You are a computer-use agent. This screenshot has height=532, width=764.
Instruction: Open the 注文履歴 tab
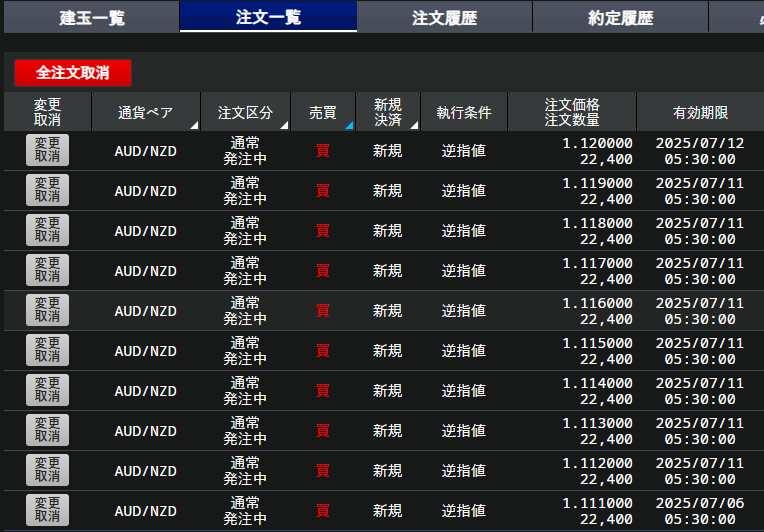(444, 18)
